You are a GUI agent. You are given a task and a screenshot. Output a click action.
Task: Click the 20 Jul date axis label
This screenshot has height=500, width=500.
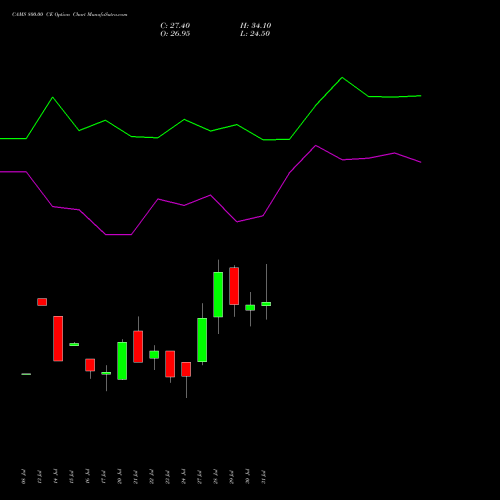coord(119,477)
